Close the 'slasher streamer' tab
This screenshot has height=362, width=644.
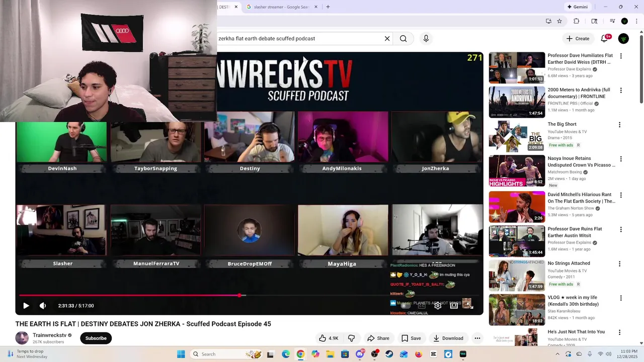tap(316, 7)
